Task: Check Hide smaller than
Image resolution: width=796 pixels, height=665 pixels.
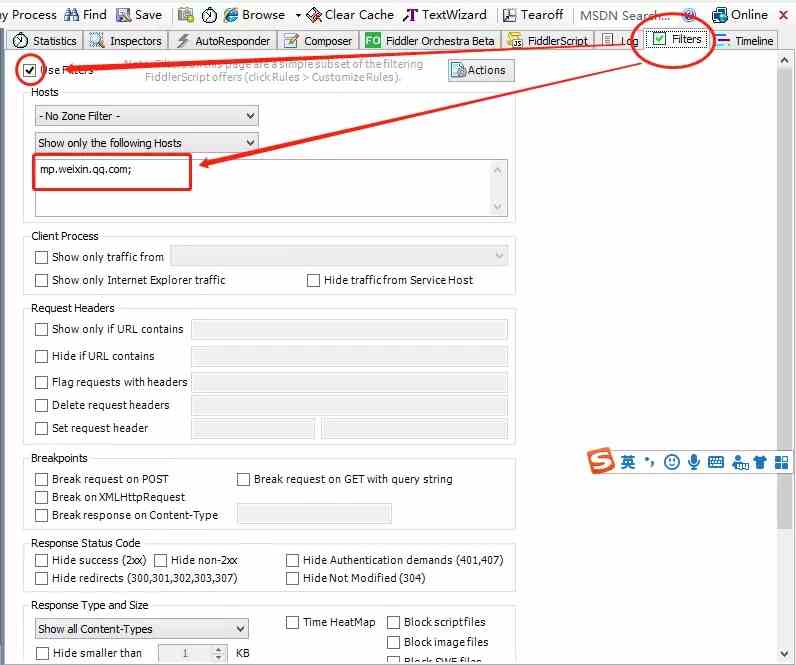Action: pyautogui.click(x=43, y=653)
